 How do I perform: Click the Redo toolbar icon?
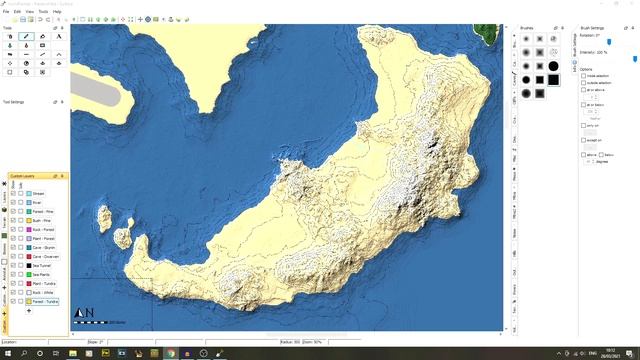(x=48, y=20)
